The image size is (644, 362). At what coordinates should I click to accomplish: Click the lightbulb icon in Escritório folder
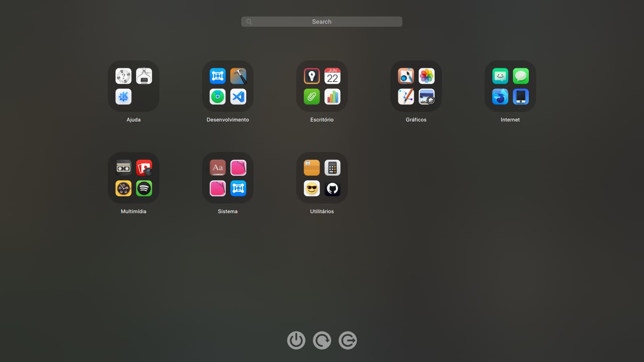[x=312, y=76]
